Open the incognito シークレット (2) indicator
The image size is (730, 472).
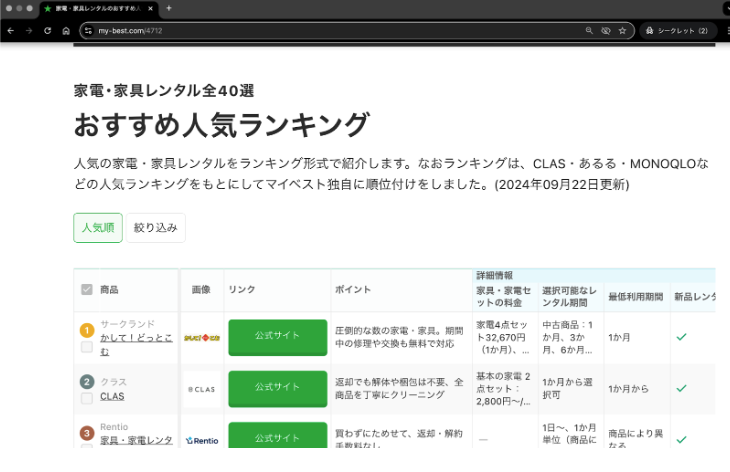pyautogui.click(x=676, y=31)
